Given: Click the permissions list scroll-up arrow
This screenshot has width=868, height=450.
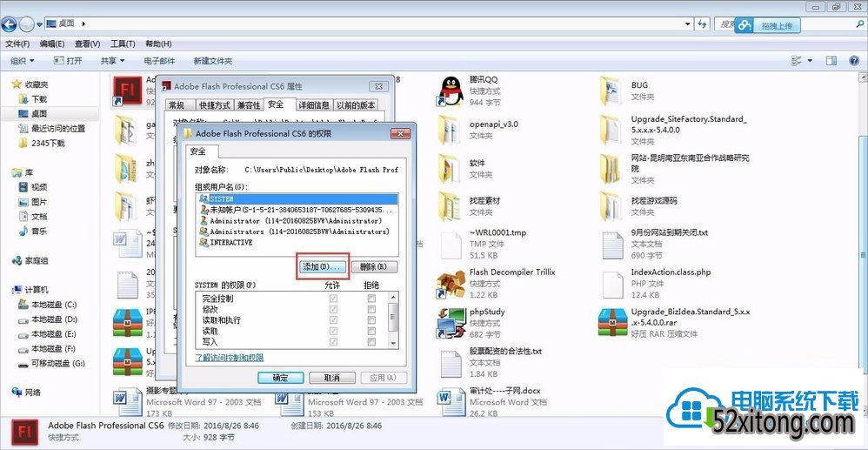Looking at the screenshot, I should coord(393,299).
